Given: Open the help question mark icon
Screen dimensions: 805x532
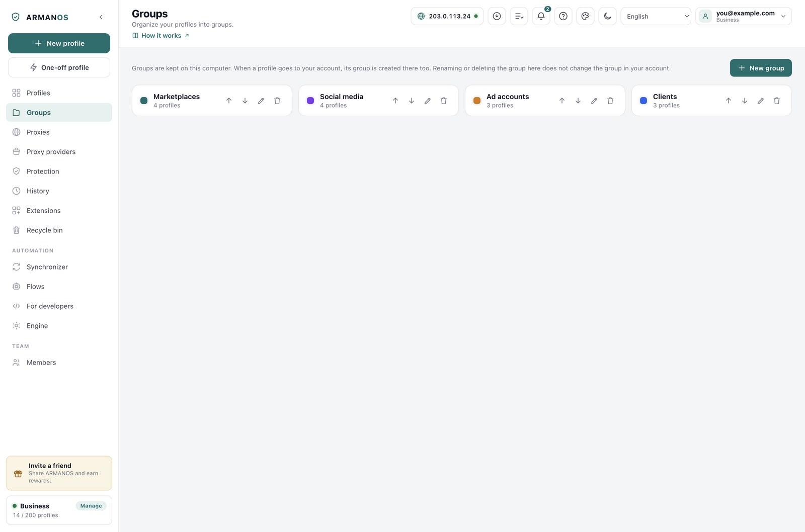Looking at the screenshot, I should [x=563, y=16].
